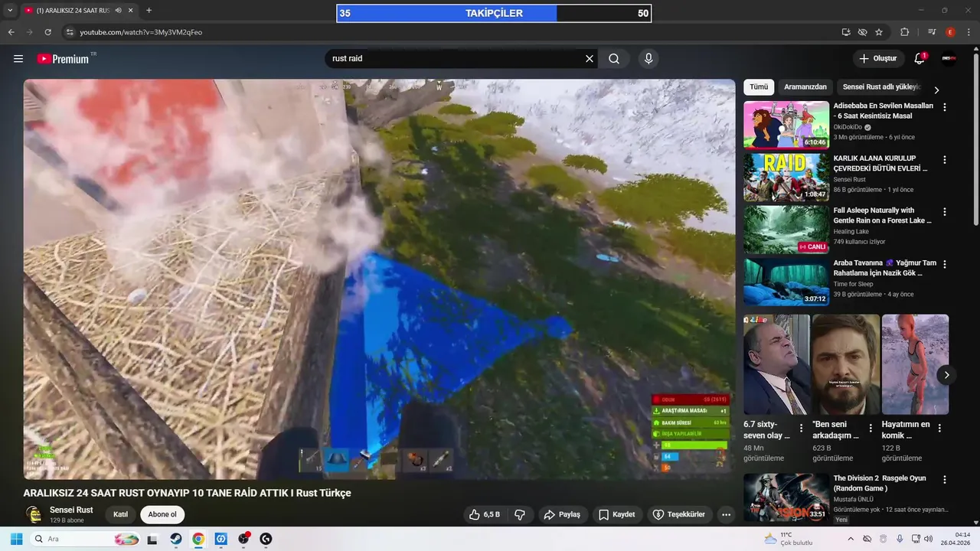This screenshot has width=980, height=551.
Task: Click the Teşekkürler thanks button
Action: coord(679,514)
